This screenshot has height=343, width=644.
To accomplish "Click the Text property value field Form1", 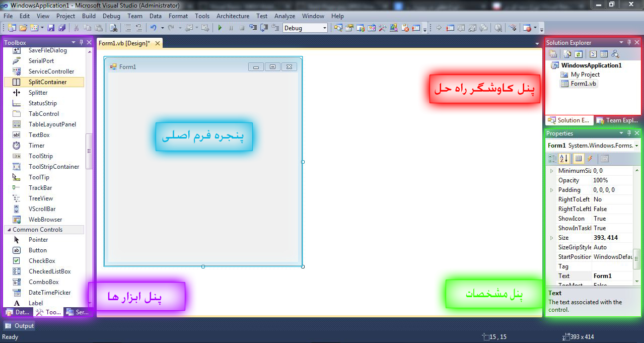I will [612, 276].
